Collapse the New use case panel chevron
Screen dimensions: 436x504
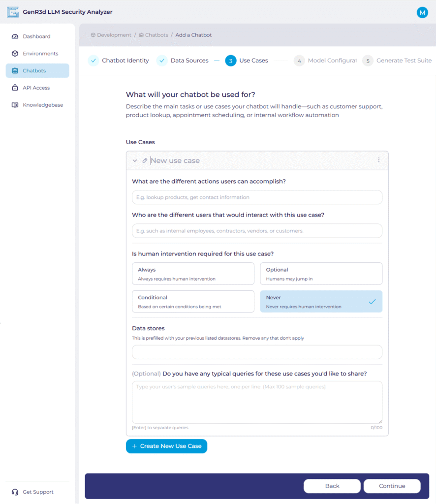135,160
